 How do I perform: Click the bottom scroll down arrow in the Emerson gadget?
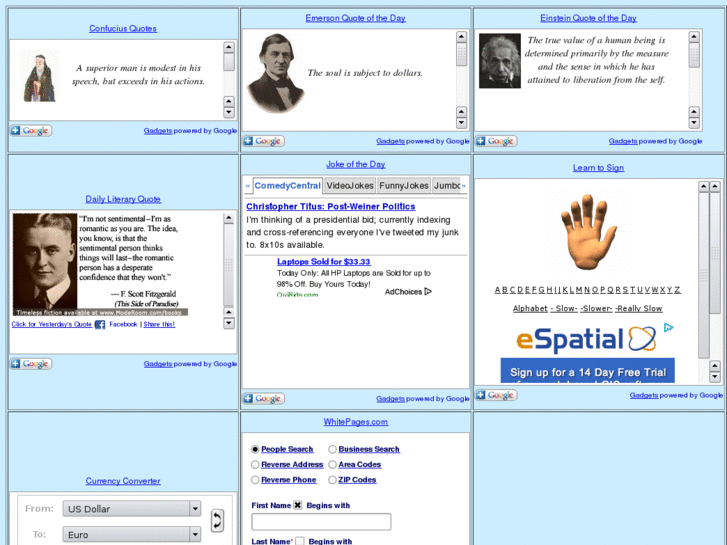coord(461,122)
